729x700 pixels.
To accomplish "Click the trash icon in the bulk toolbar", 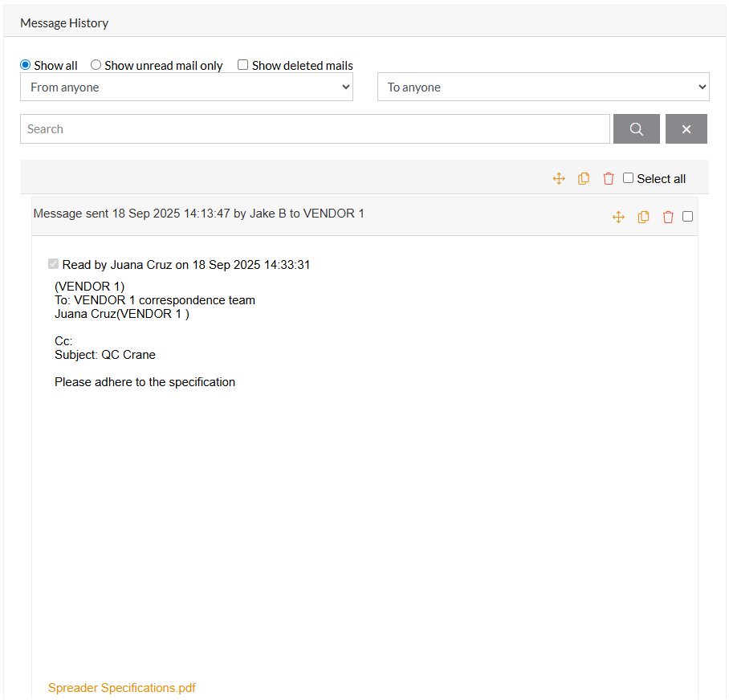I will tap(609, 179).
